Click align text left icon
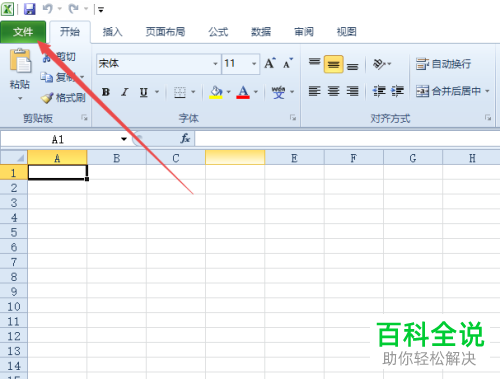The image size is (500, 379). [x=314, y=91]
